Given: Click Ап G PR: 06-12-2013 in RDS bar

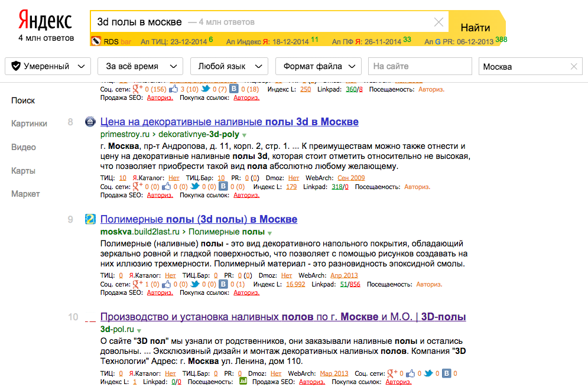Looking at the screenshot, I should coord(459,41).
